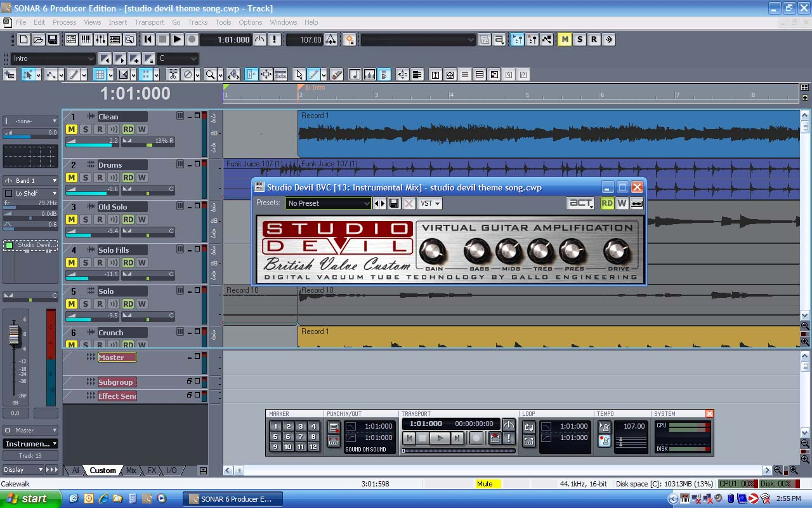
Task: Toggle RD button in Studio Devil window
Action: coord(607,203)
